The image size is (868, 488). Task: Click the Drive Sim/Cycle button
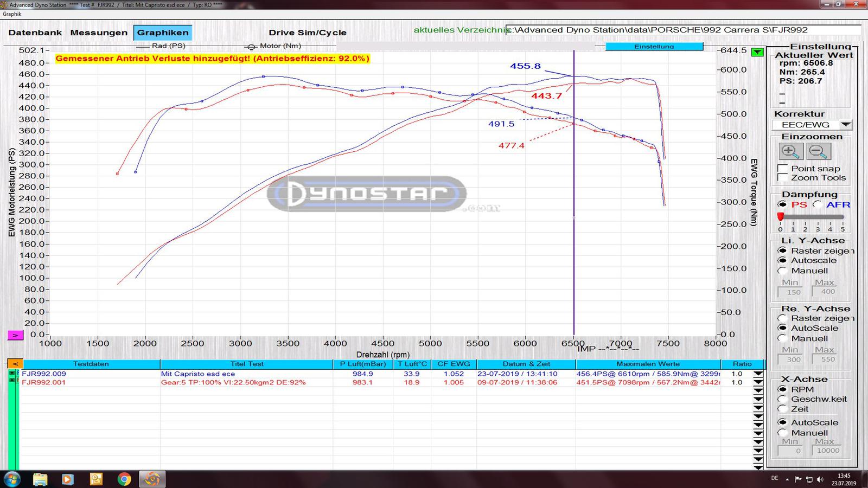click(307, 33)
